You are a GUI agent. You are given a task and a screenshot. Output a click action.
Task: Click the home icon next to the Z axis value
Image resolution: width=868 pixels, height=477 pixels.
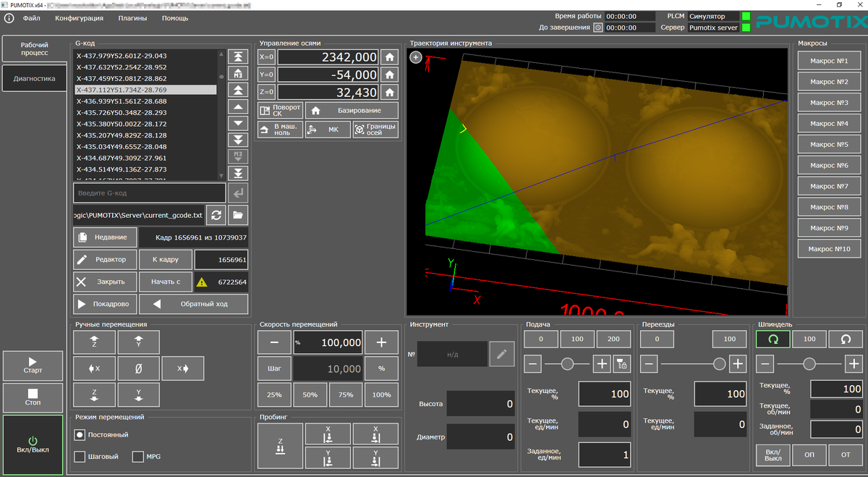pos(390,93)
